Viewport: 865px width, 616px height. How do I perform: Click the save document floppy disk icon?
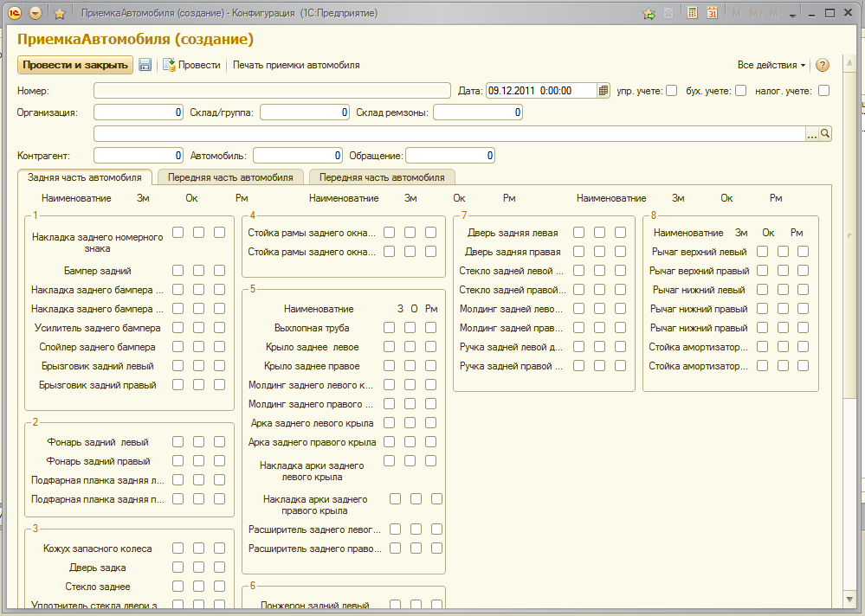tap(145, 65)
